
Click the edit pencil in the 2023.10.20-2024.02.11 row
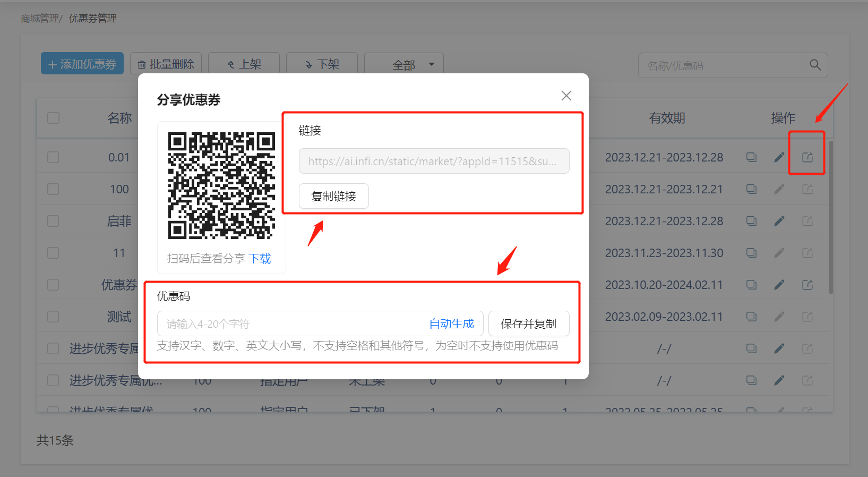[x=779, y=285]
